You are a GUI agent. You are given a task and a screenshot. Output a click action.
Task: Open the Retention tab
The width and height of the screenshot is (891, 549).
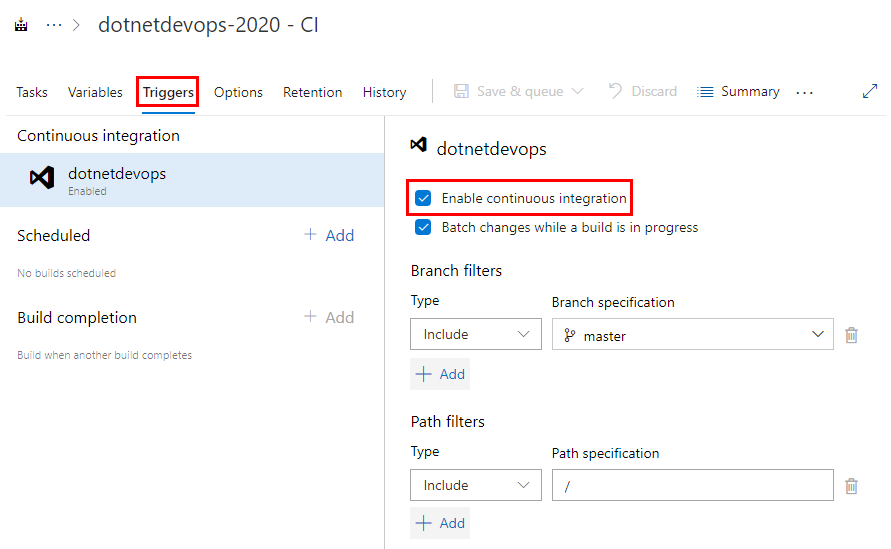pos(313,92)
